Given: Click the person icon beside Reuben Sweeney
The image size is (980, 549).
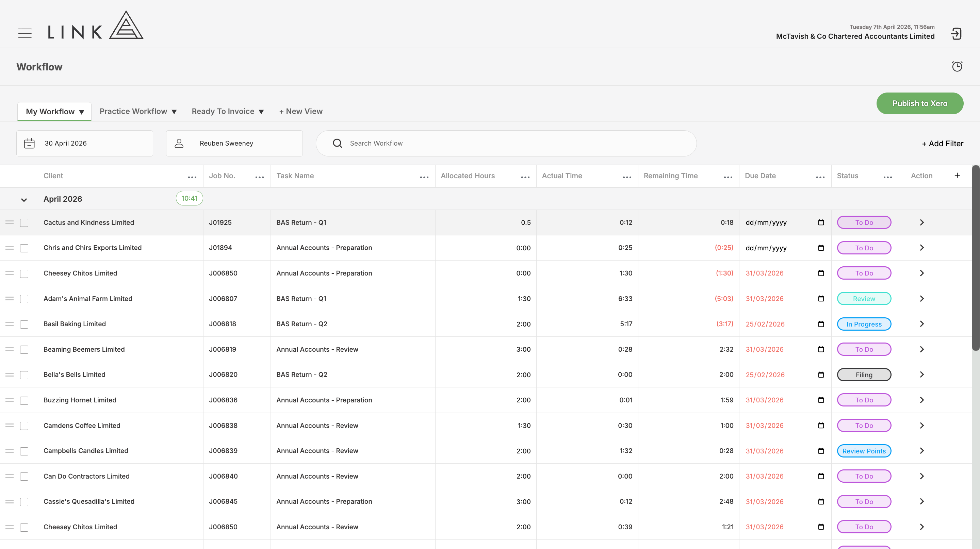Looking at the screenshot, I should tap(179, 143).
